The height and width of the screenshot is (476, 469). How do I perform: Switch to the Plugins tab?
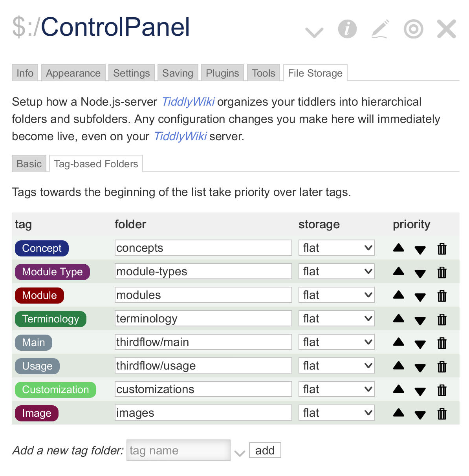(222, 73)
